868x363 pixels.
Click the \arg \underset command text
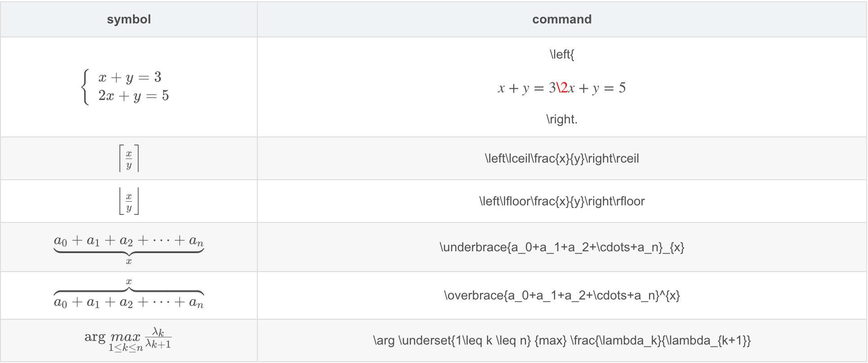click(562, 340)
